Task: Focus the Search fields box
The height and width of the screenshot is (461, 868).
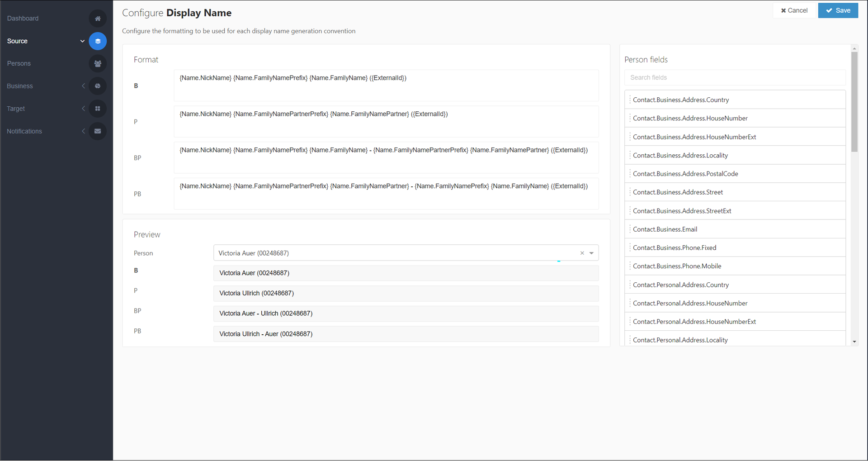Action: click(735, 77)
